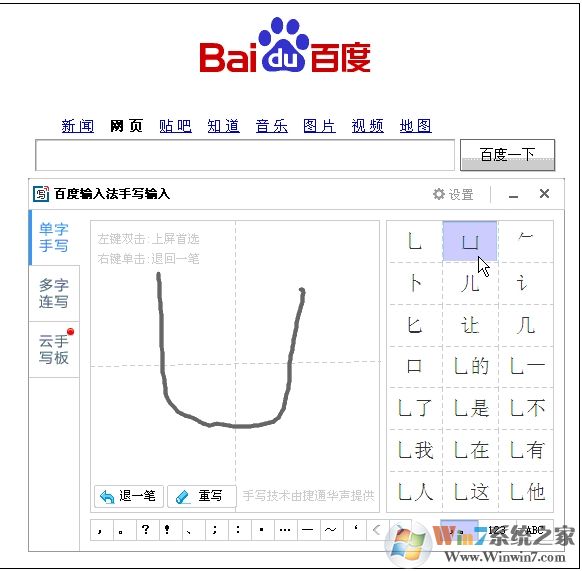The width and height of the screenshot is (582, 571).
Task: Insert the opening single quote key
Action: [x=354, y=530]
